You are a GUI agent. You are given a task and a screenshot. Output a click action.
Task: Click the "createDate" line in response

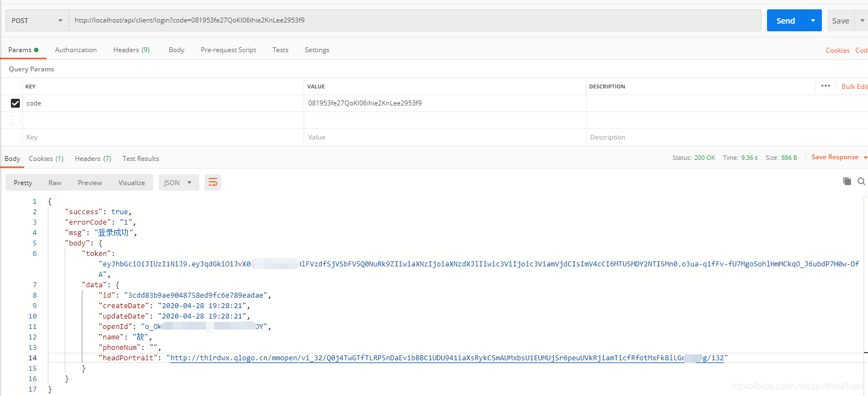(x=174, y=306)
